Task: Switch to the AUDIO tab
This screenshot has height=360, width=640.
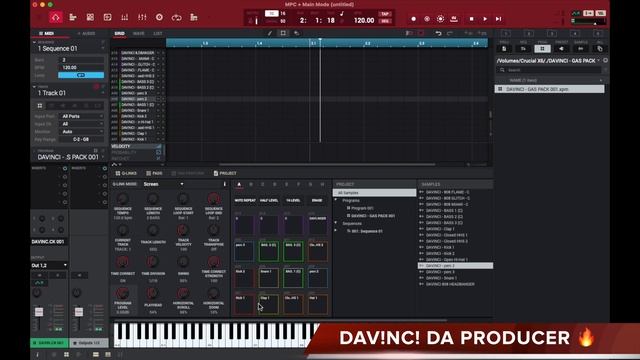Action: point(86,33)
